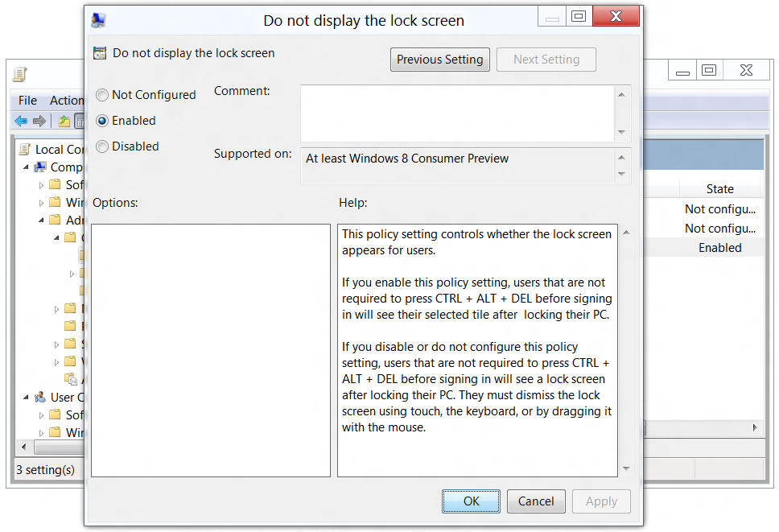Image resolution: width=779 pixels, height=532 pixels.
Task: Click the dialog's title bar system icon
Action: [x=98, y=20]
